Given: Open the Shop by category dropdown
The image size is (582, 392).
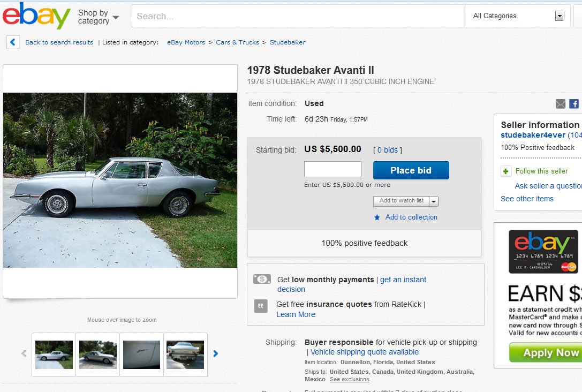Looking at the screenshot, I should tap(99, 17).
